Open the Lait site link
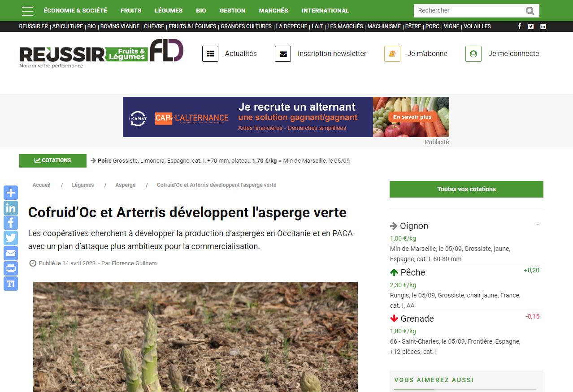This screenshot has height=392, width=573. point(317,26)
